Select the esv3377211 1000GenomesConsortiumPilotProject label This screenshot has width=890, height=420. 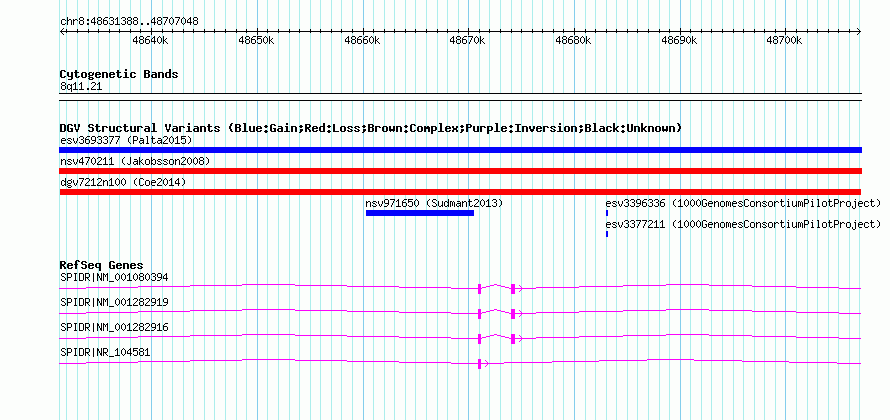[743, 224]
